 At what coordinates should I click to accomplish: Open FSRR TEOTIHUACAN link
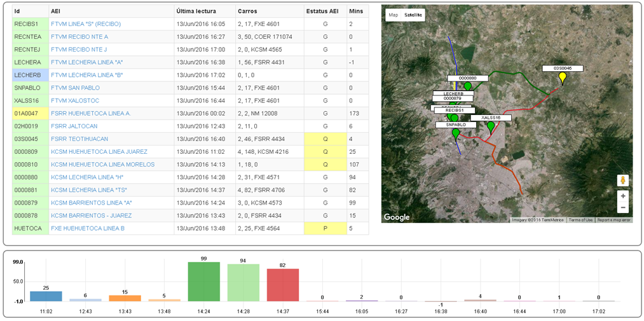tap(79, 139)
